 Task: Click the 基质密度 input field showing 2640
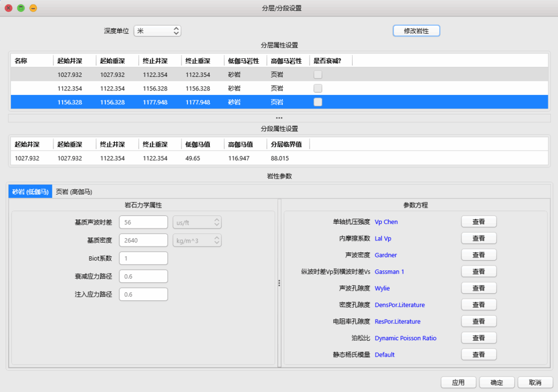(143, 240)
